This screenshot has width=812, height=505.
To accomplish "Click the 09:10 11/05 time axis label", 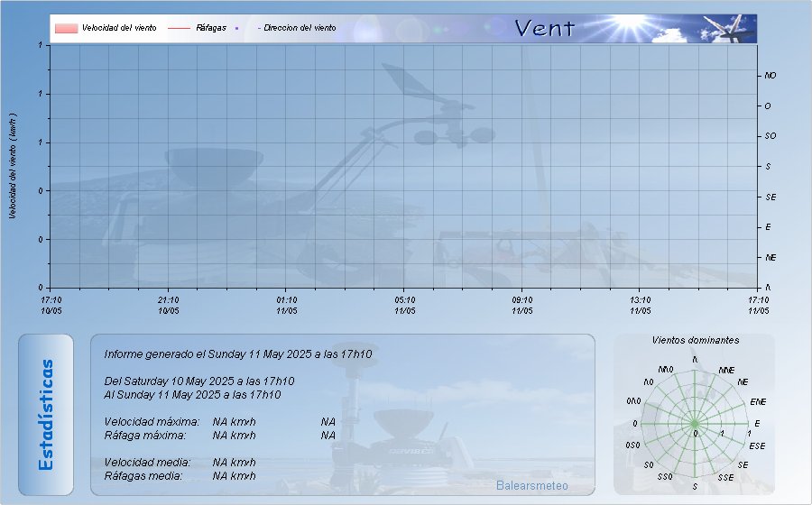I will 522,306.
